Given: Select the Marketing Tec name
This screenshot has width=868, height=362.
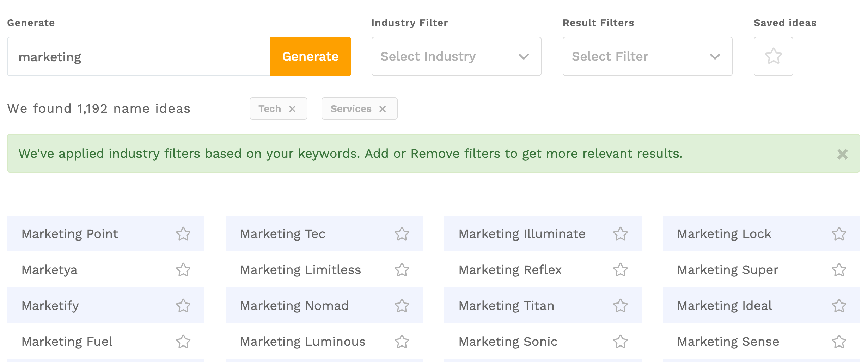Looking at the screenshot, I should pyautogui.click(x=283, y=234).
